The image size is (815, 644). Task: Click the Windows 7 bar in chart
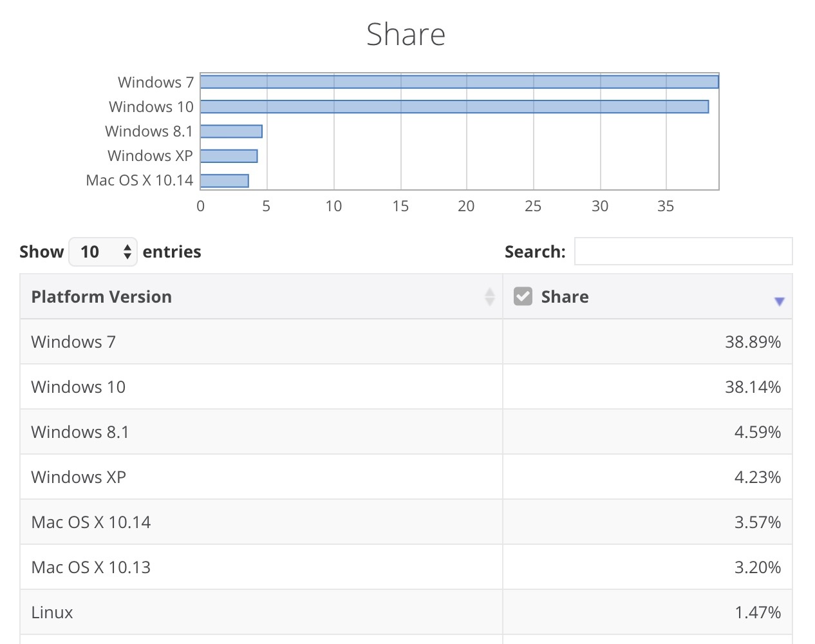click(x=459, y=82)
